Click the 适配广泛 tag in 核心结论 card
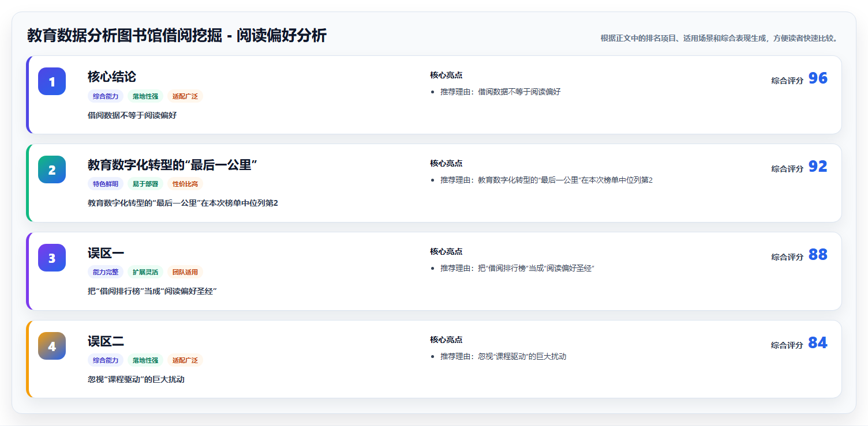 (x=185, y=96)
